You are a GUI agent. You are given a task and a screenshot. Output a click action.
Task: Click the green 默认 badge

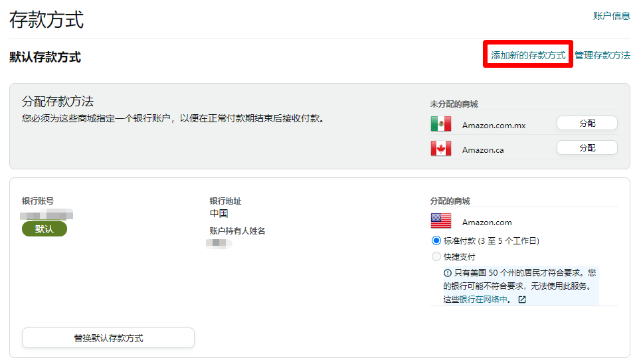45,229
